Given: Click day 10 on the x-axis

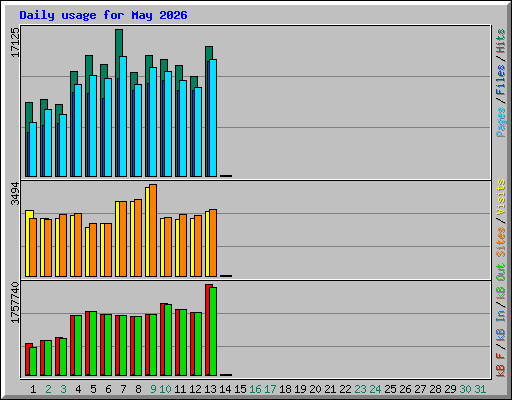Looking at the screenshot, I should pyautogui.click(x=165, y=389).
